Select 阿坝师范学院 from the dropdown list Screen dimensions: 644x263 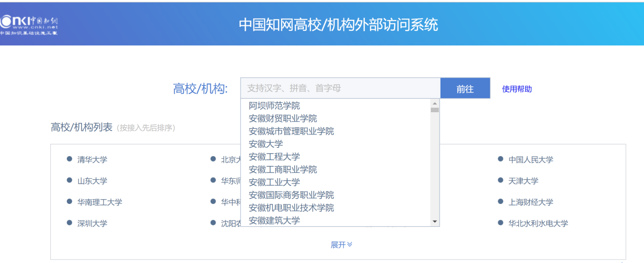pyautogui.click(x=274, y=105)
